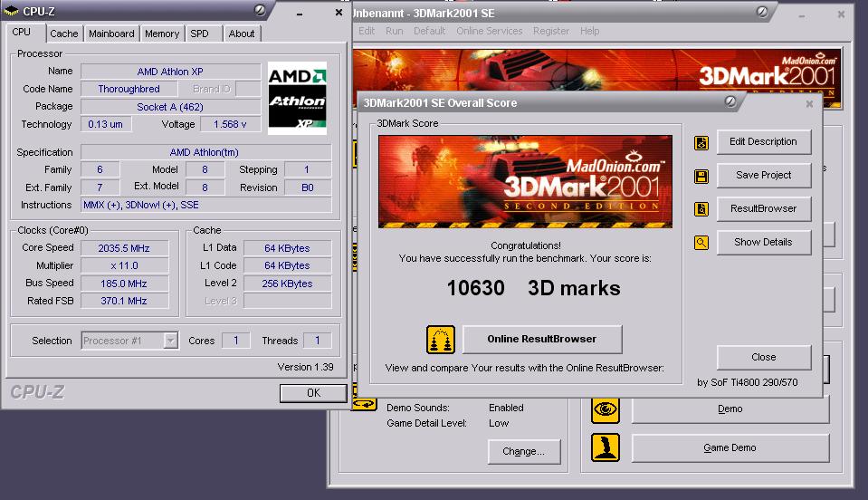Open the Default menu
This screenshot has width=868, height=500.
click(429, 31)
